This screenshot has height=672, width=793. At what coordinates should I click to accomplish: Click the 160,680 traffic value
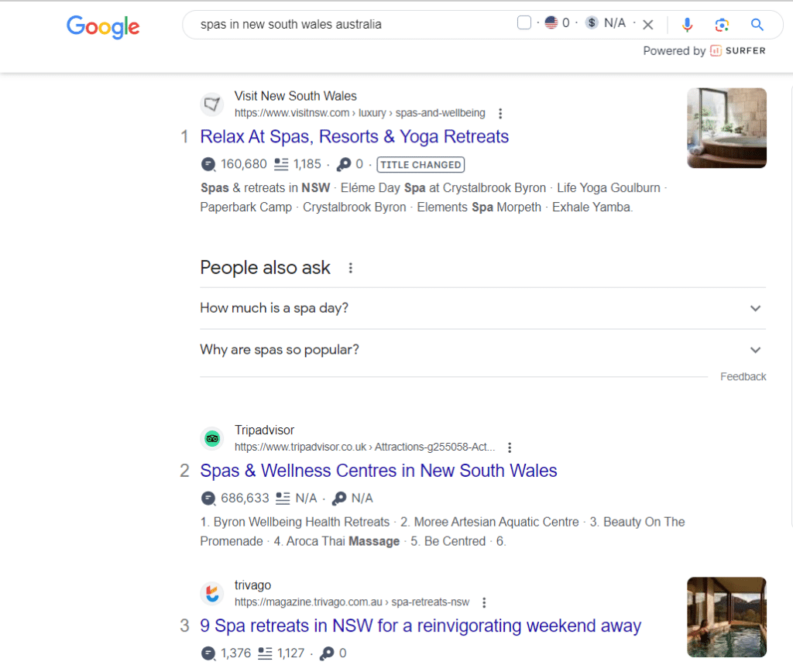click(x=244, y=164)
